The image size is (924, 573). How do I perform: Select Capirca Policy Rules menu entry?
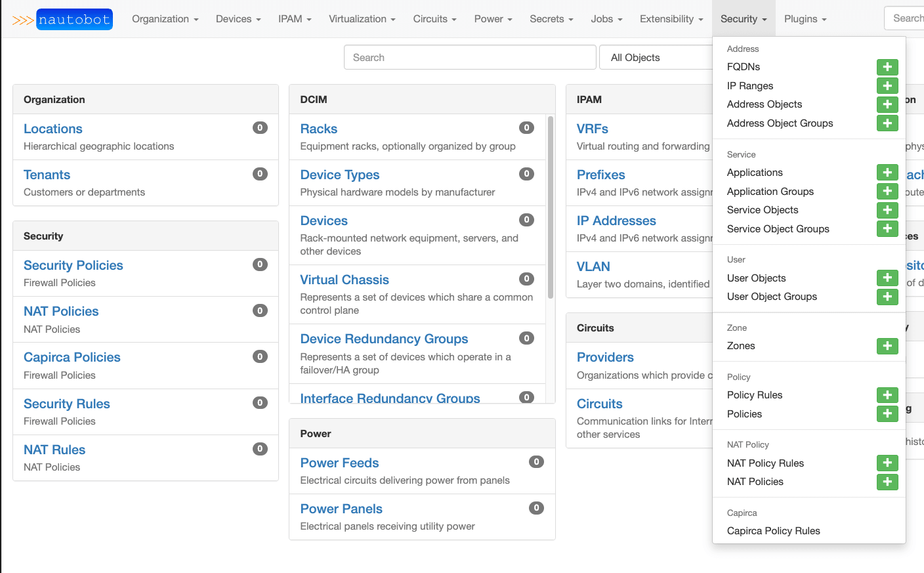coord(773,531)
